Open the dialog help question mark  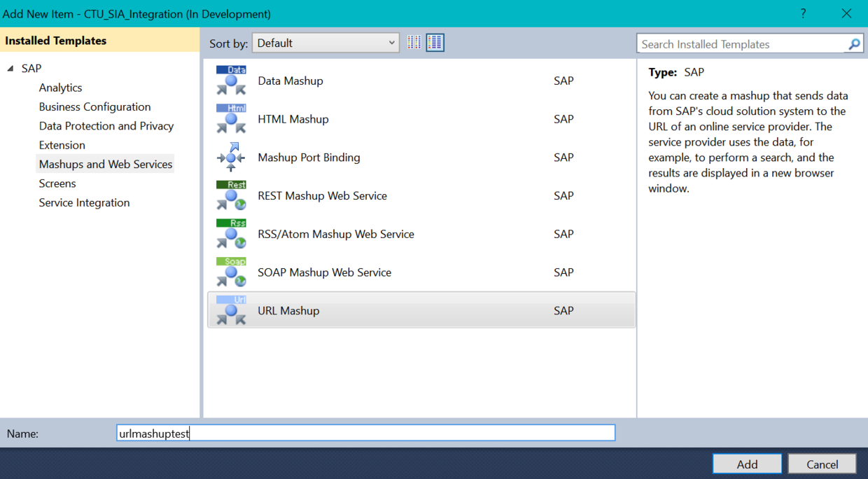pos(803,13)
